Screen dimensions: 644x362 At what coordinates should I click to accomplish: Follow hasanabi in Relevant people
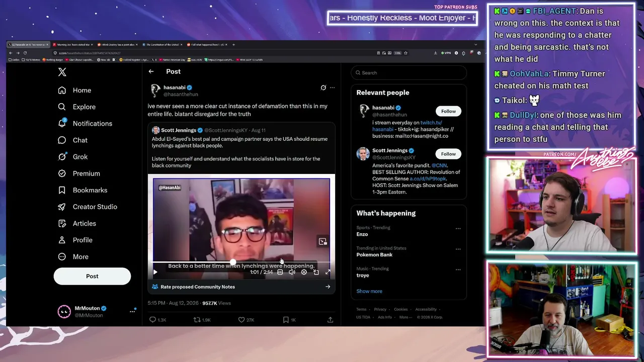click(x=448, y=111)
